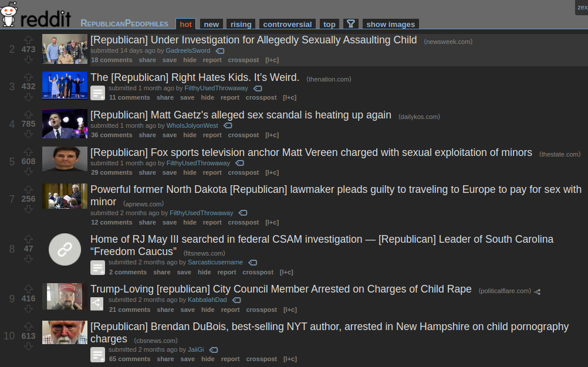
Task: Switch to the 'new' tab
Action: click(211, 24)
